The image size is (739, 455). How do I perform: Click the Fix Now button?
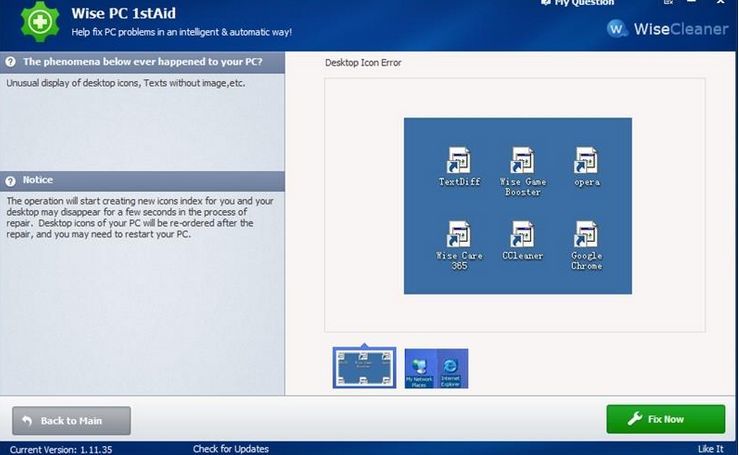click(665, 419)
